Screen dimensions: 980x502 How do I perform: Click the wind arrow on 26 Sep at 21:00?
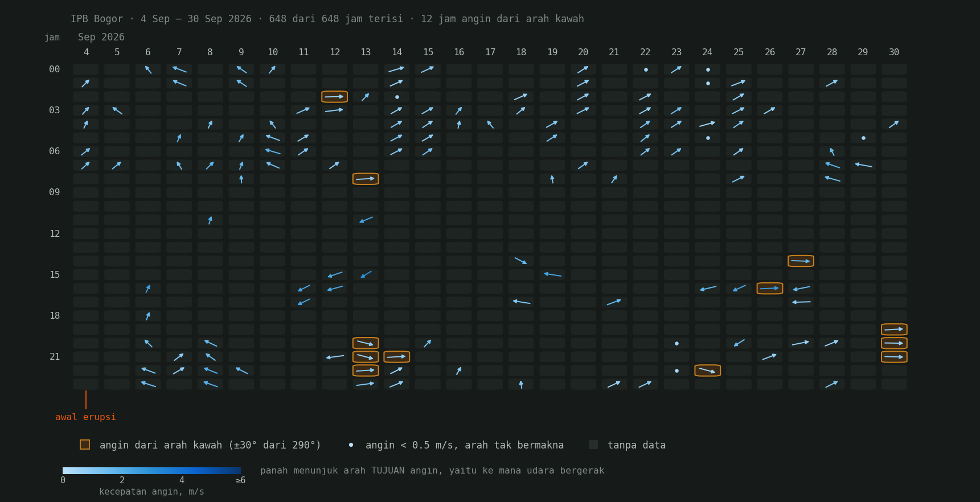click(x=770, y=357)
